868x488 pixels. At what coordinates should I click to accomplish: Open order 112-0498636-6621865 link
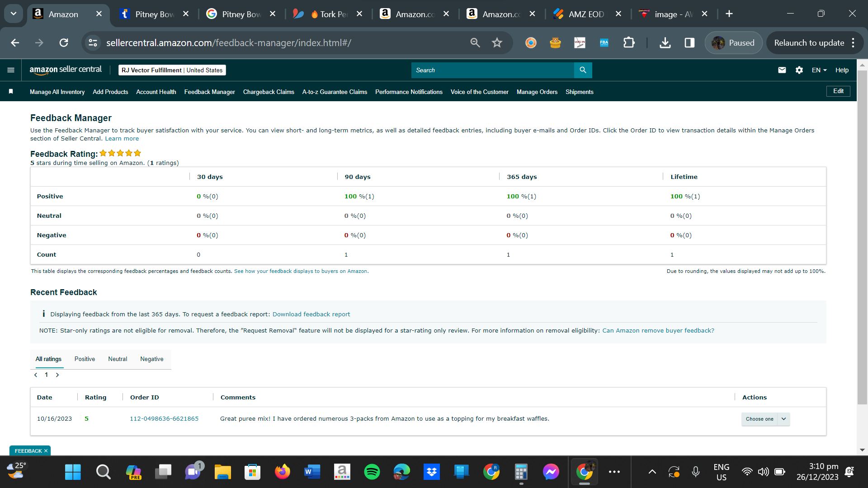pyautogui.click(x=164, y=419)
